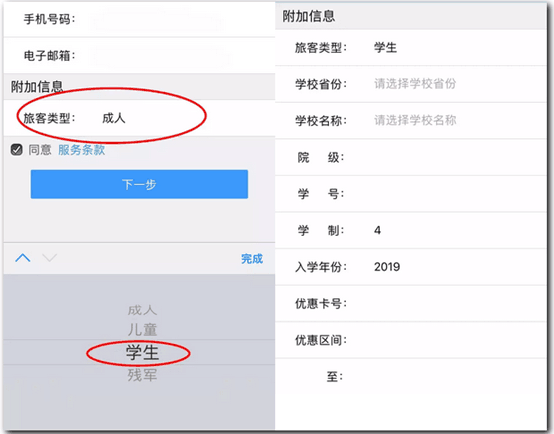Viewport: 554px width, 434px height.
Task: Select 成人 in the picker wheel
Action: click(x=142, y=310)
